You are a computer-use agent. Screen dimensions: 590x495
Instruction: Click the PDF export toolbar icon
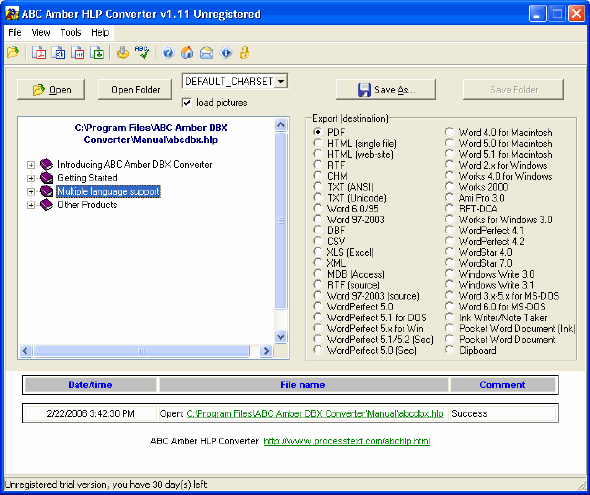[x=39, y=52]
